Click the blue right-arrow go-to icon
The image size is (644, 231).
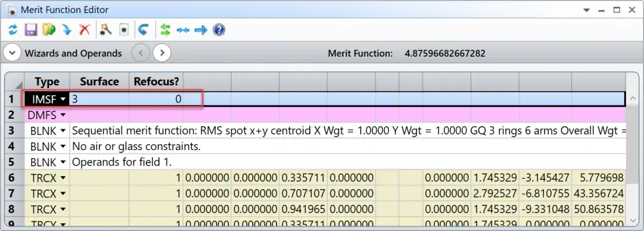tap(201, 30)
